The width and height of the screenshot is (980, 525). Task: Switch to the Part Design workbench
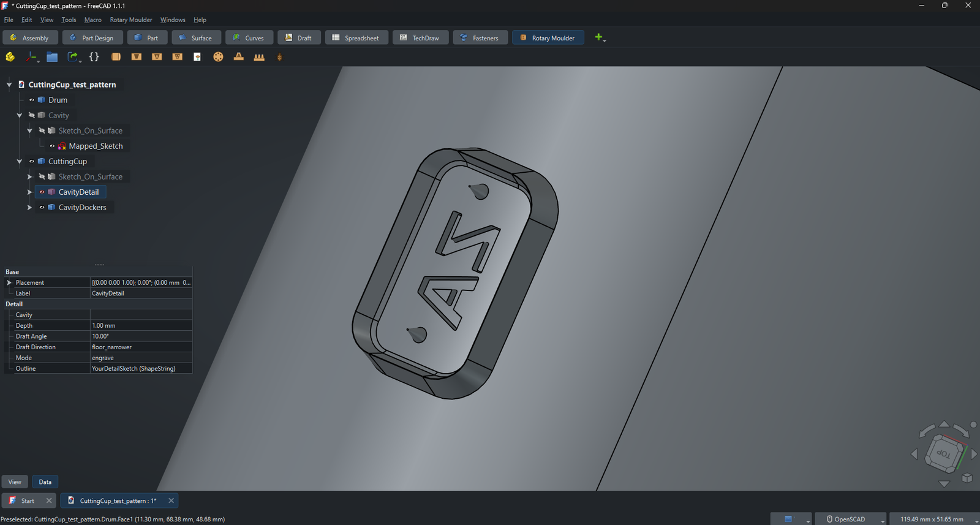coord(92,37)
